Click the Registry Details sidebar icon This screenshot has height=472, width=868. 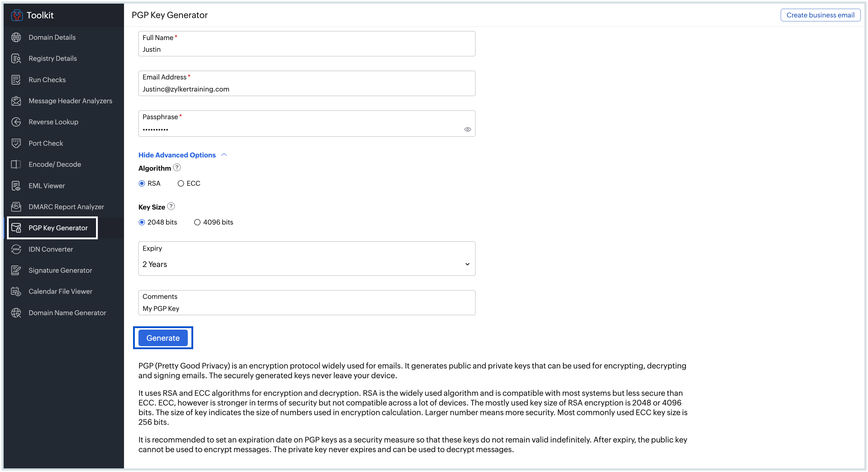coord(16,59)
